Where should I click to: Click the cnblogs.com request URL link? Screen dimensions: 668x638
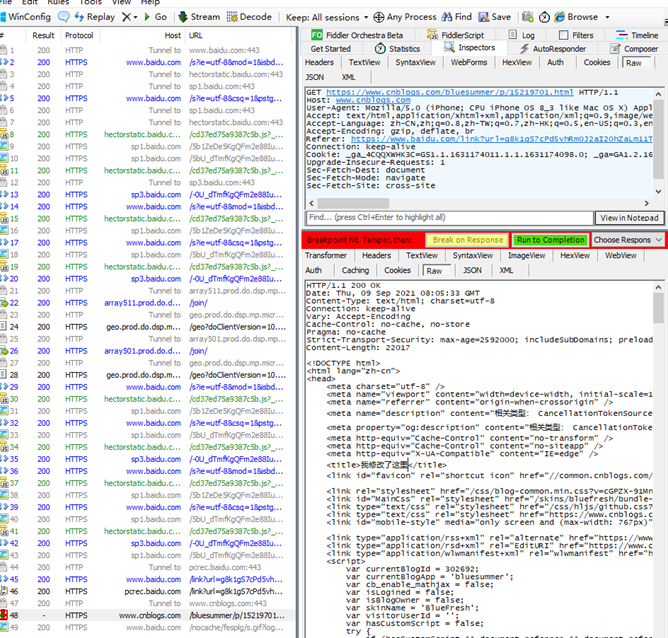pyautogui.click(x=449, y=92)
